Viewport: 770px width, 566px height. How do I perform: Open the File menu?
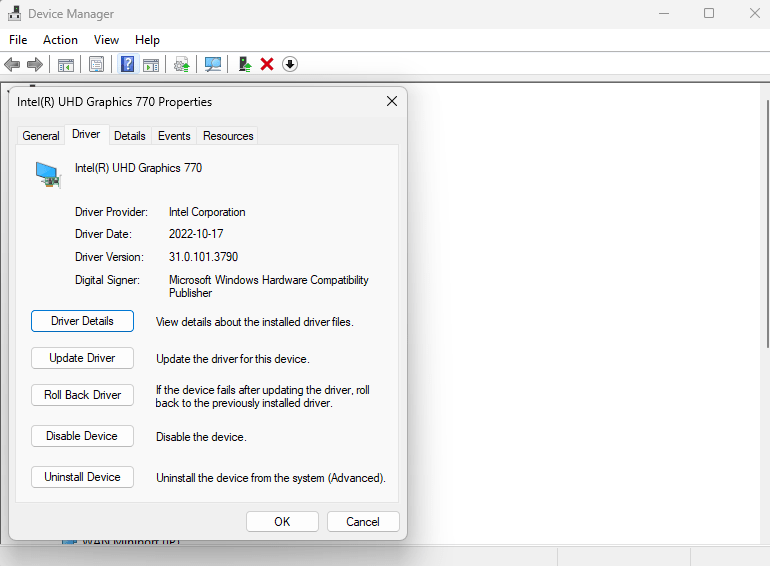tap(18, 40)
